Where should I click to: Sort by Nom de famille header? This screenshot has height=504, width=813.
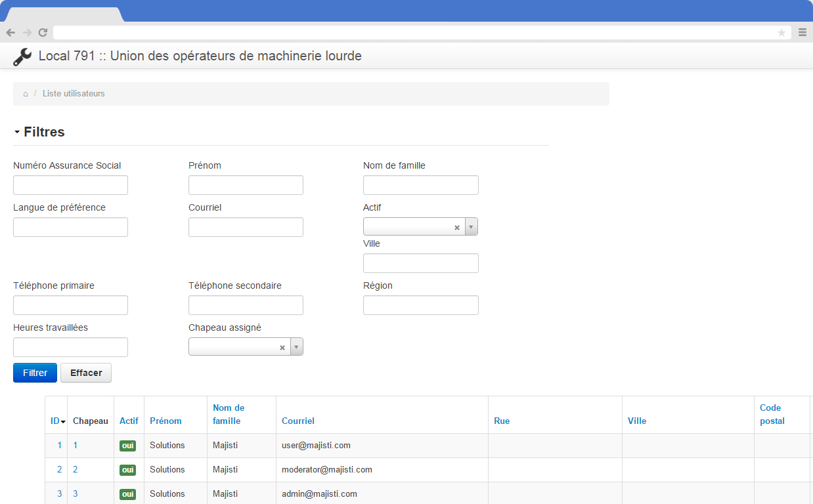(x=228, y=414)
